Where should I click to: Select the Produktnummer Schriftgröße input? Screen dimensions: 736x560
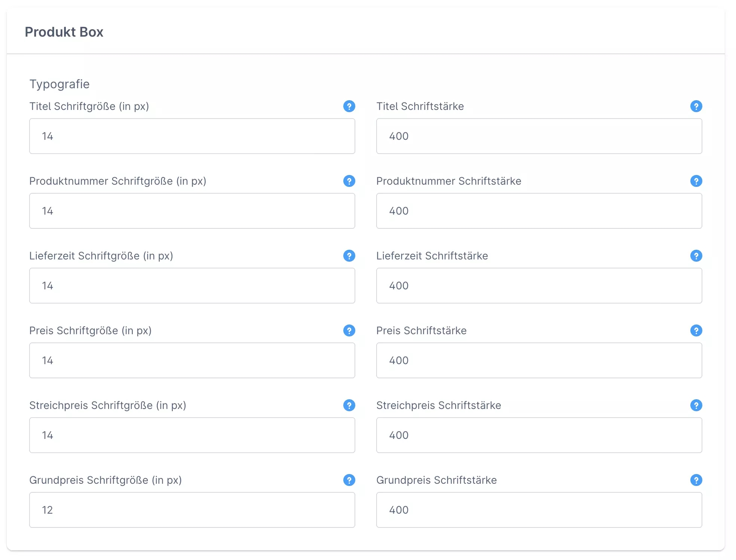pos(192,211)
